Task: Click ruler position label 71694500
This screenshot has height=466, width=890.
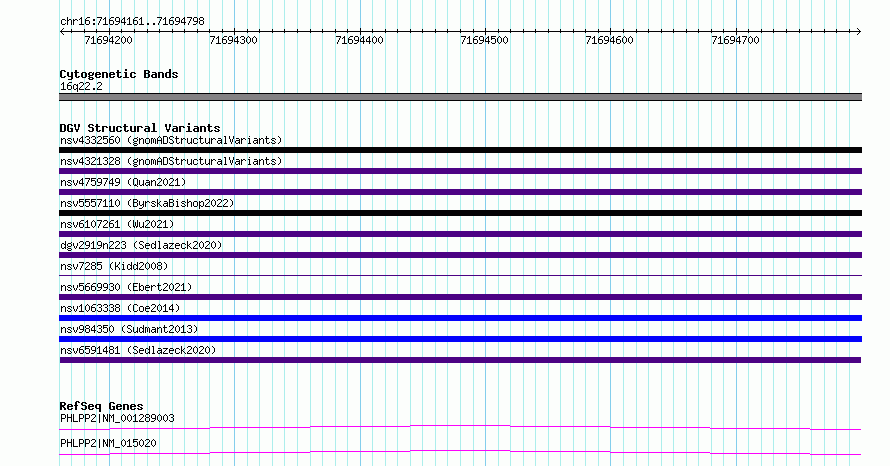Action: (x=484, y=40)
